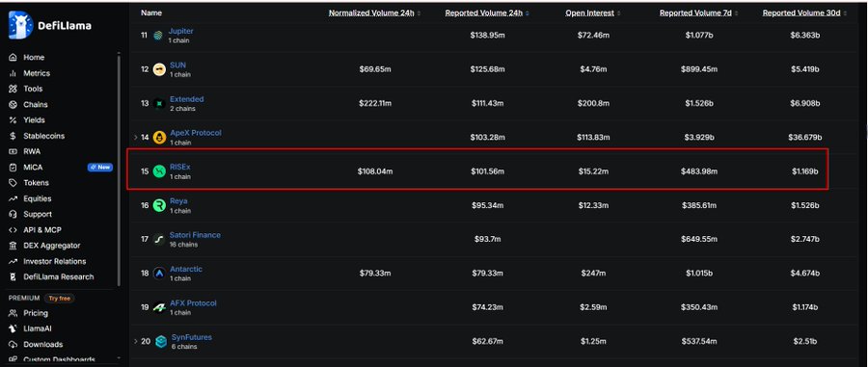Click Reya 7d volume $385.61m
This screenshot has height=367, width=868.
coord(699,205)
